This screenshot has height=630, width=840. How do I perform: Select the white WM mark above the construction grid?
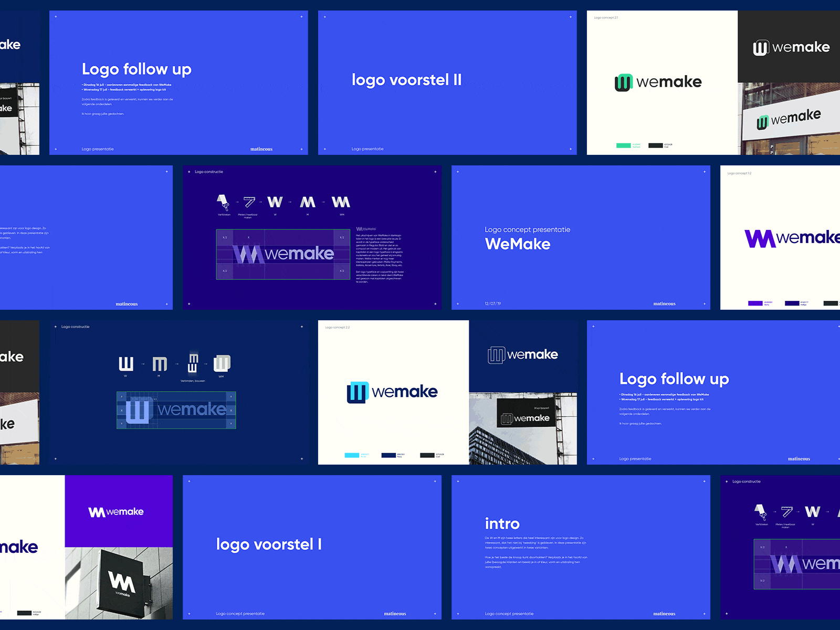[342, 201]
